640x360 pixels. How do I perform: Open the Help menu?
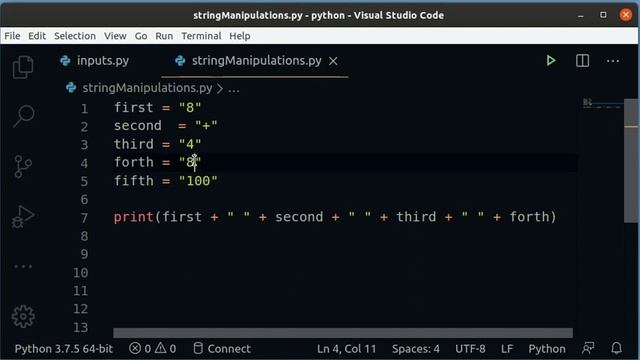click(240, 36)
